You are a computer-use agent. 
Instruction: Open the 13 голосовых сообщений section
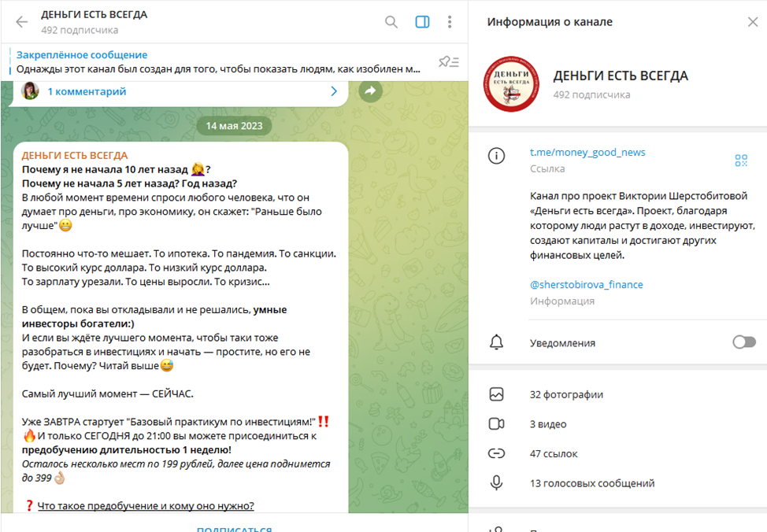pos(617,483)
